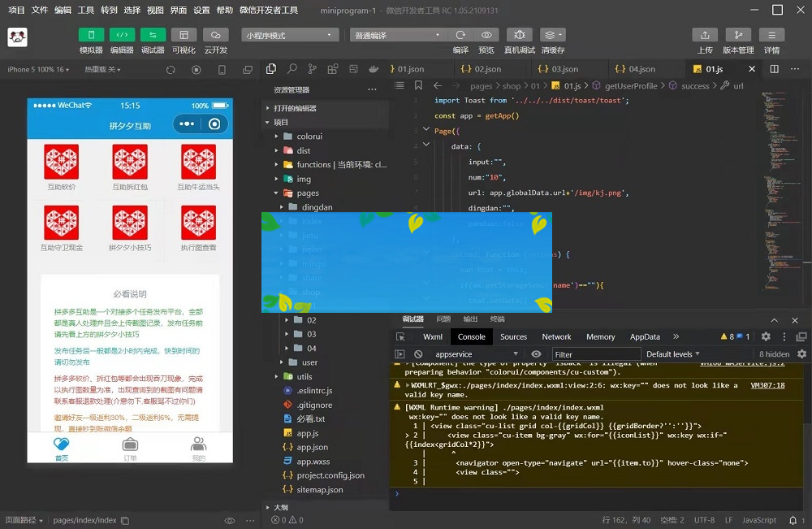Viewport: 812px width, 529px height.
Task: Click the clear console icon
Action: click(x=418, y=354)
